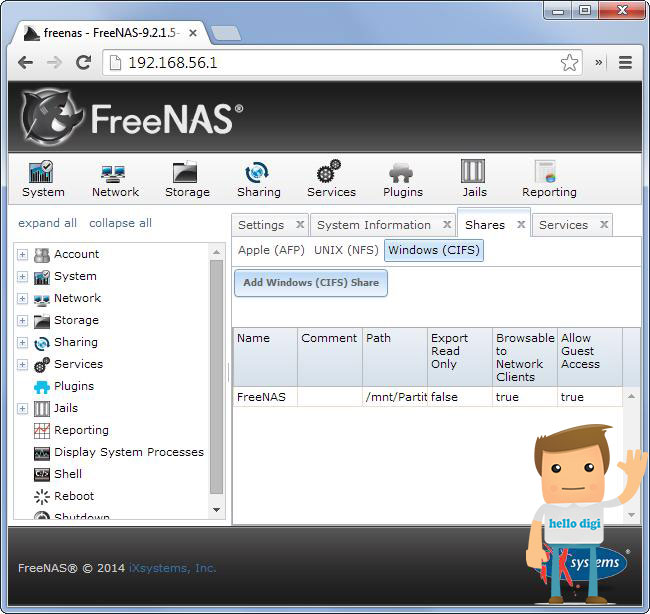Click the Reboot spinner icon in the tree
Image resolution: width=650 pixels, height=614 pixels.
pos(41,497)
